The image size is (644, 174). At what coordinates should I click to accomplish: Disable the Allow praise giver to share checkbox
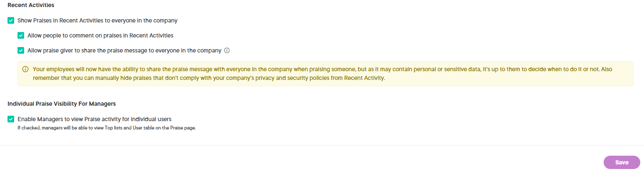tap(21, 50)
